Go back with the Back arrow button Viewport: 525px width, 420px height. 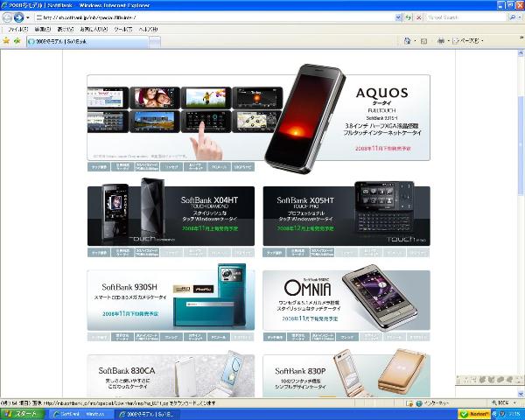pyautogui.click(x=7, y=17)
